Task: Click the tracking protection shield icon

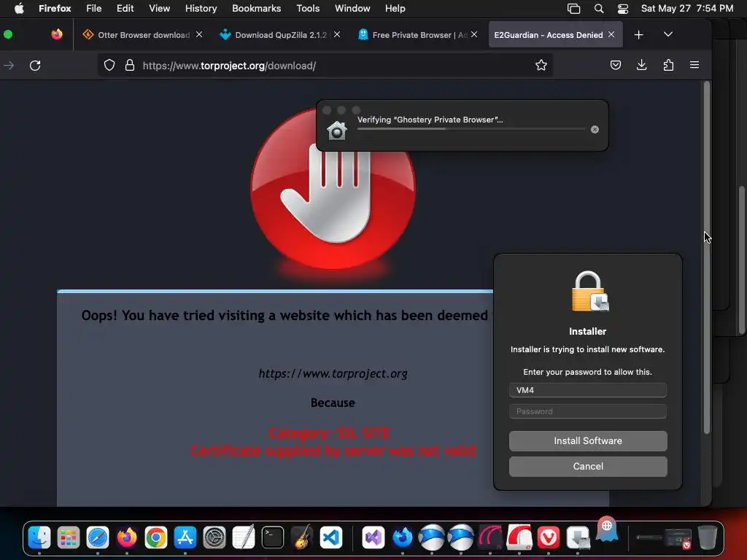Action: 109,65
